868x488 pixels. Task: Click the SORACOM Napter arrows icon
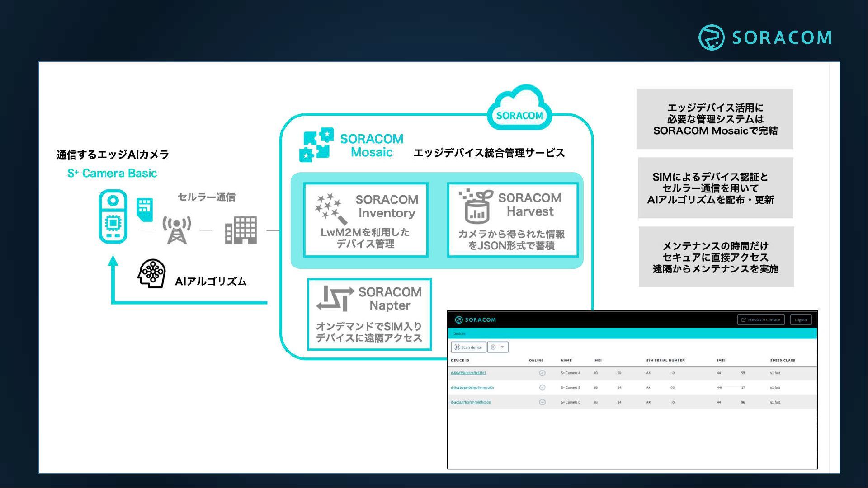coord(335,299)
